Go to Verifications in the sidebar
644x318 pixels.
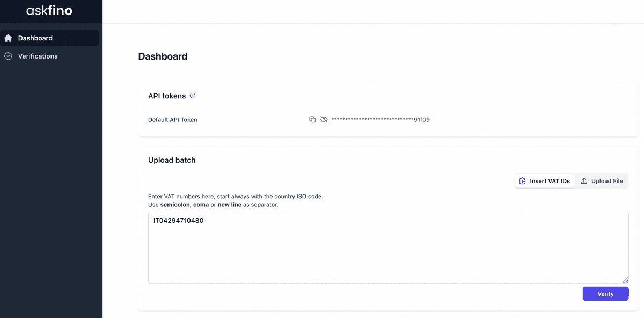coord(38,56)
